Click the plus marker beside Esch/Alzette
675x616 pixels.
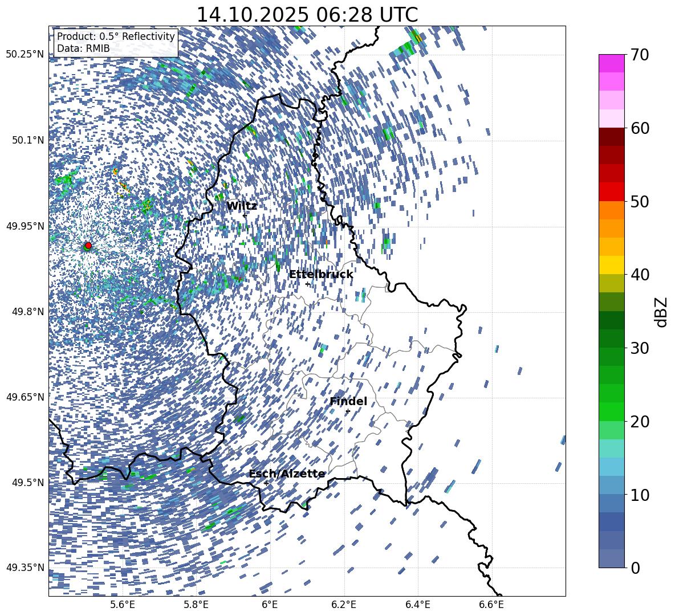266,483
